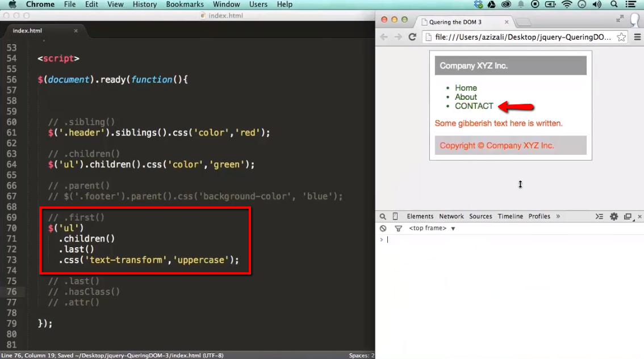Open the Edit menu
The width and height of the screenshot is (644, 359).
coord(91,5)
